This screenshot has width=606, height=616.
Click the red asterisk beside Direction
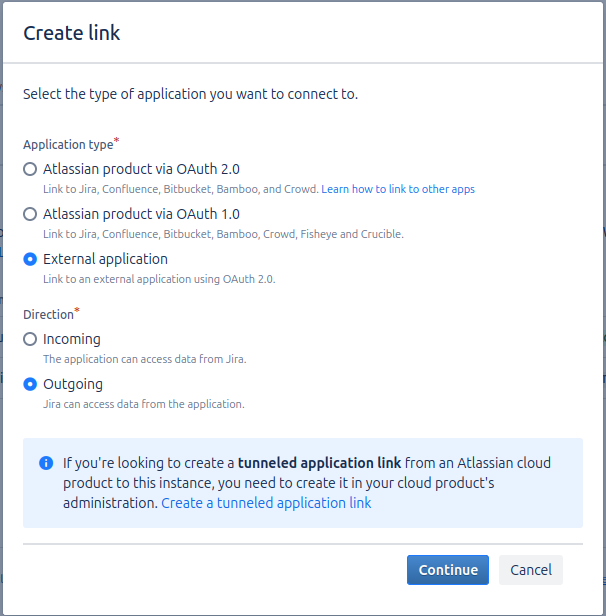coord(78,311)
